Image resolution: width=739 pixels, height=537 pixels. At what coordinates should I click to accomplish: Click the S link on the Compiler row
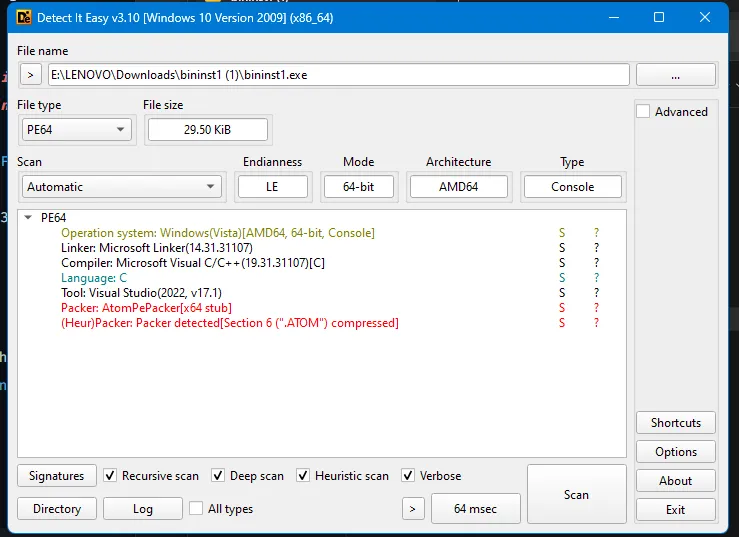tap(562, 263)
